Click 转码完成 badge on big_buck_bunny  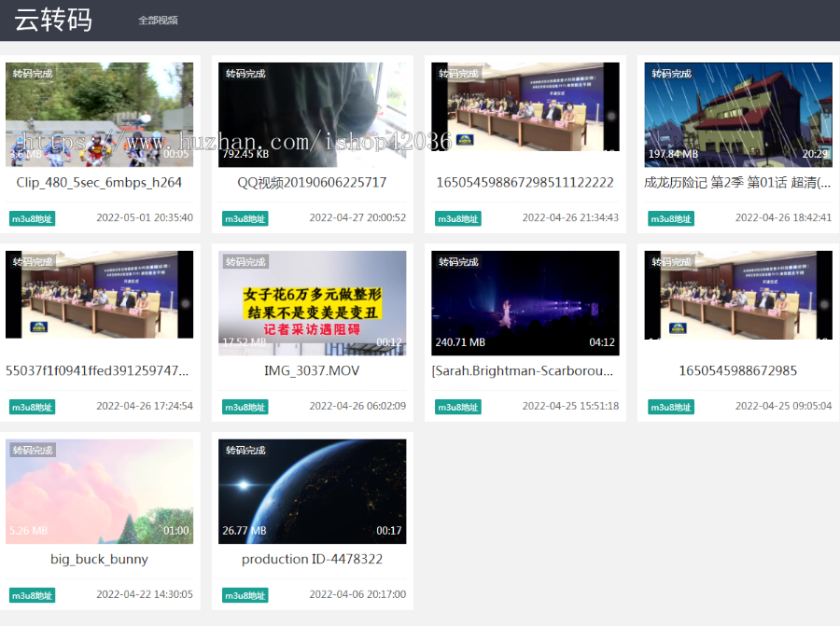click(x=32, y=451)
